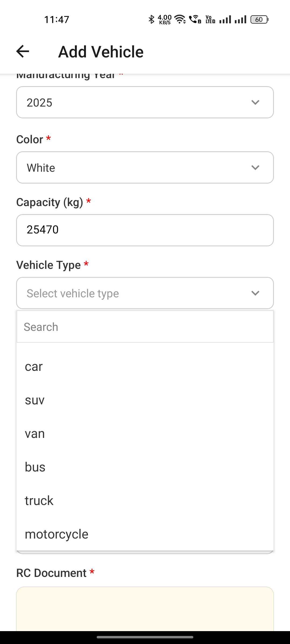Tap the Wi-Fi calling status icon
Screen dimensions: 290x644
195,19
